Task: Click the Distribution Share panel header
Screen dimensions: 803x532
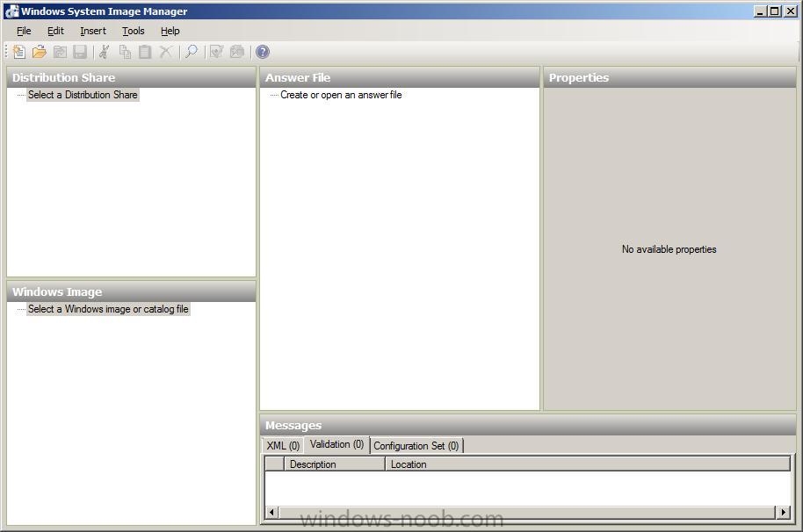Action: pos(131,78)
